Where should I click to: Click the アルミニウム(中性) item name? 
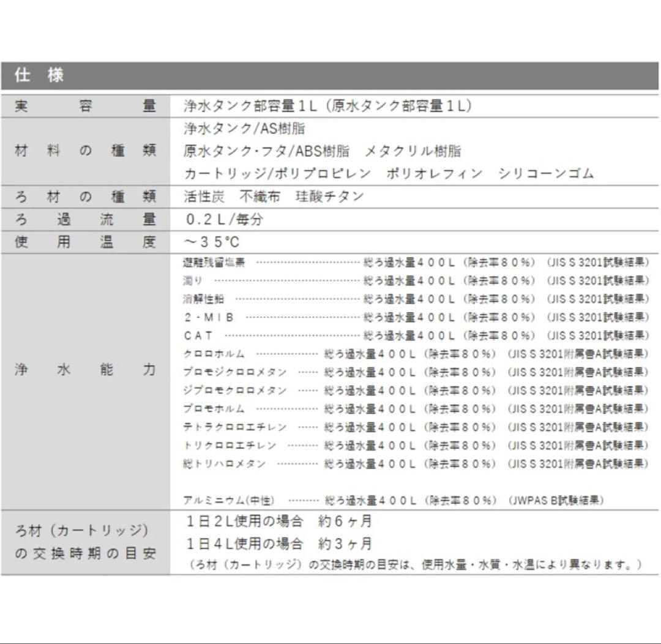(x=229, y=501)
